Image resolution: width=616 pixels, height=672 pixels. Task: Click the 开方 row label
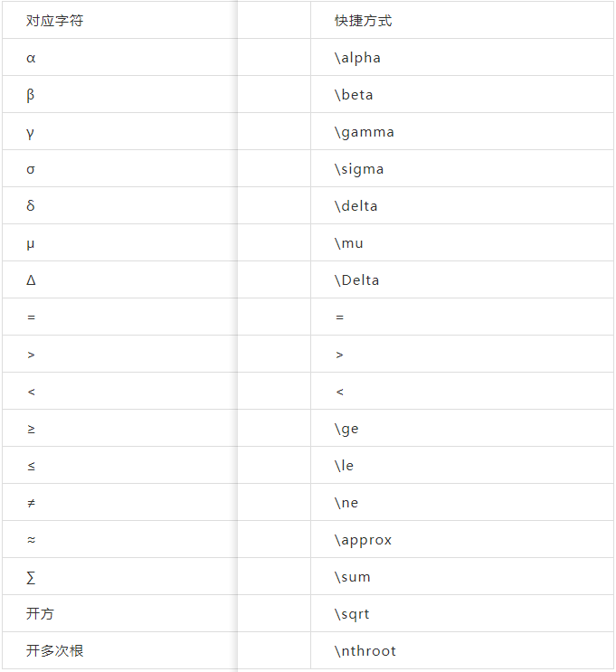[41, 614]
